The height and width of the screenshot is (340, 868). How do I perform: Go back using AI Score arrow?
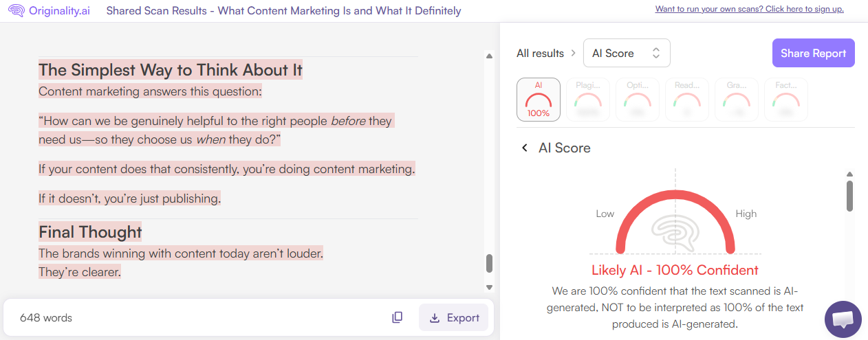click(525, 148)
